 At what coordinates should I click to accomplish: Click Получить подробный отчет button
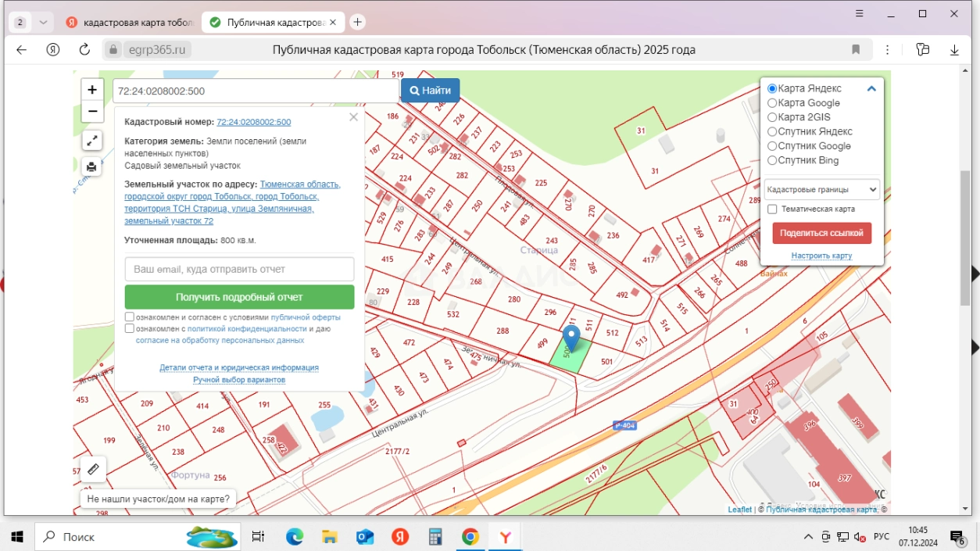[x=239, y=297]
